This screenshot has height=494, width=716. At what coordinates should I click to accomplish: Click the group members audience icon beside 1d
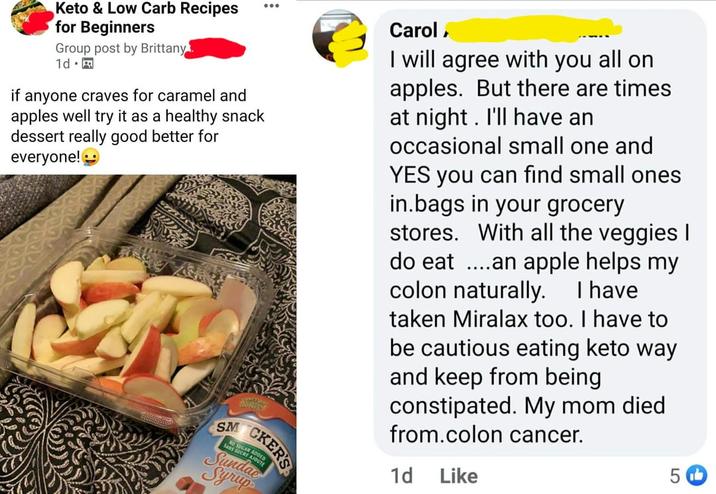pos(87,63)
